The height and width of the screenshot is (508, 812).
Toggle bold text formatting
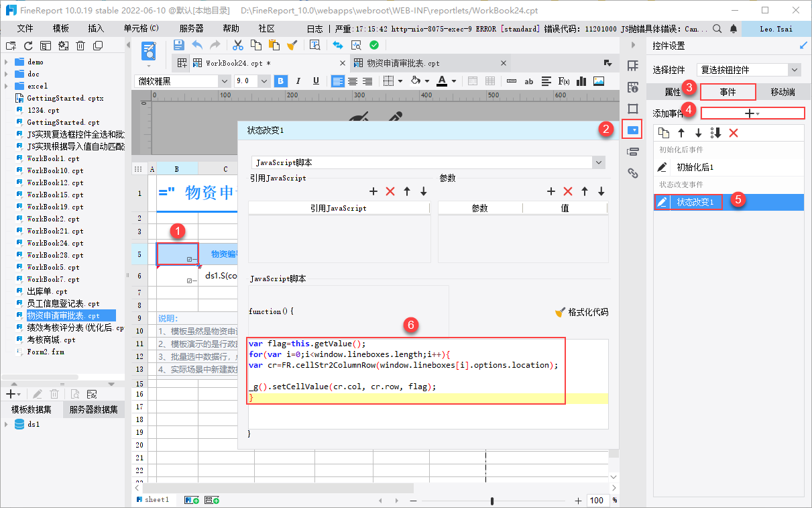pyautogui.click(x=281, y=81)
